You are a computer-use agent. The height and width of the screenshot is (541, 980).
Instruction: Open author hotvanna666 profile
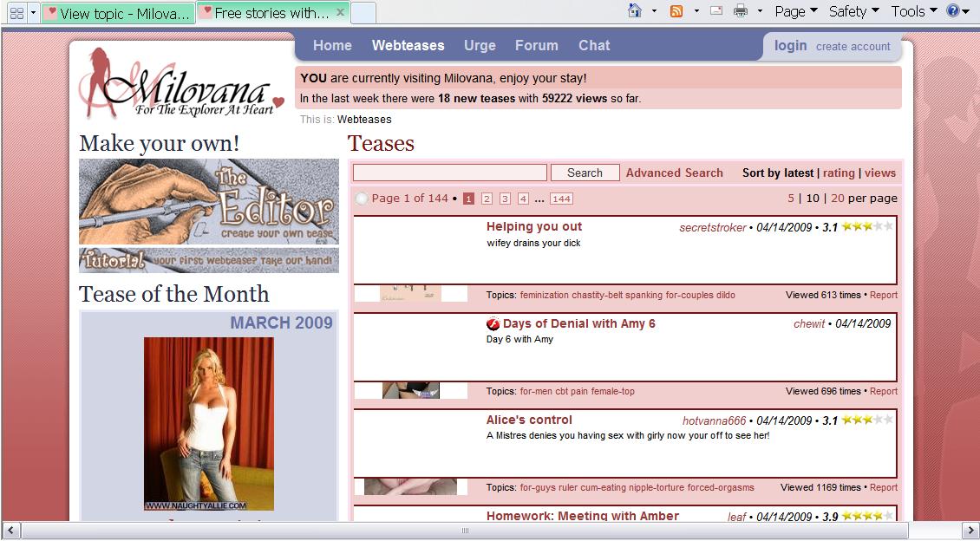(715, 421)
